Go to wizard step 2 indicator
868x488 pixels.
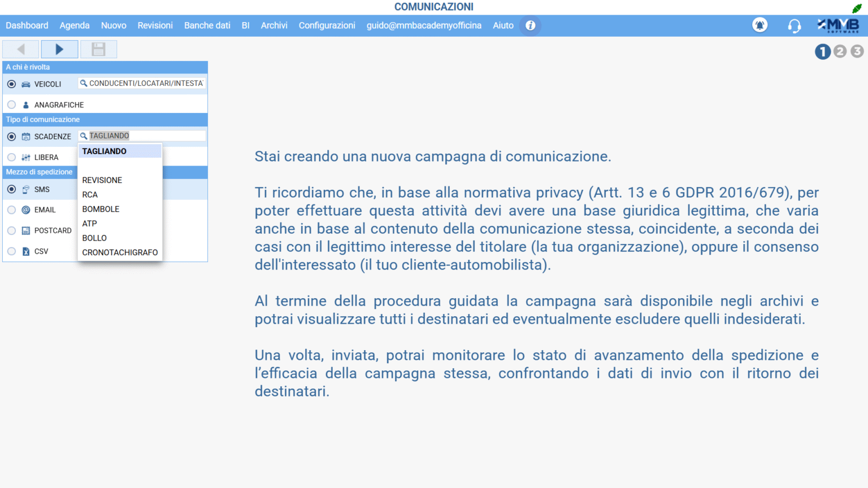(840, 51)
